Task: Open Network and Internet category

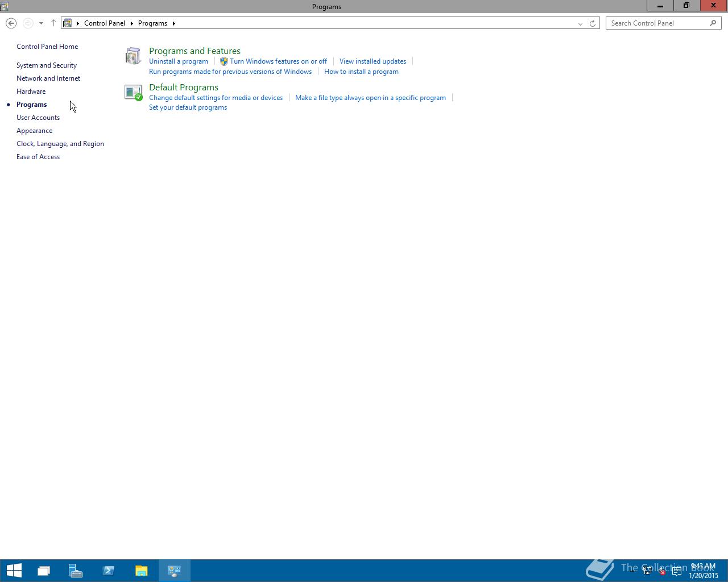Action: [48, 78]
